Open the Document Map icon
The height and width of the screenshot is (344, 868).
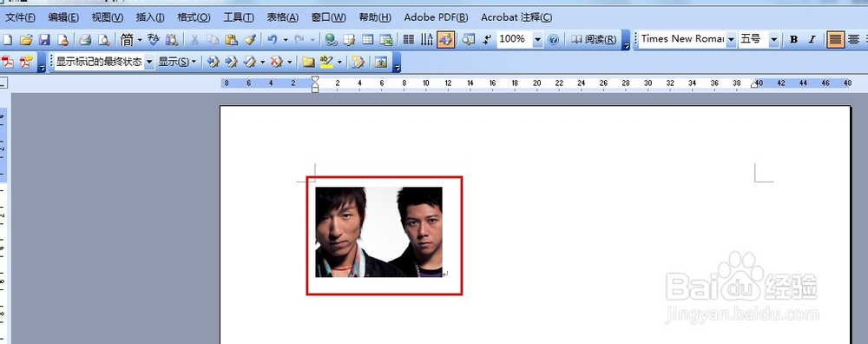click(469, 40)
